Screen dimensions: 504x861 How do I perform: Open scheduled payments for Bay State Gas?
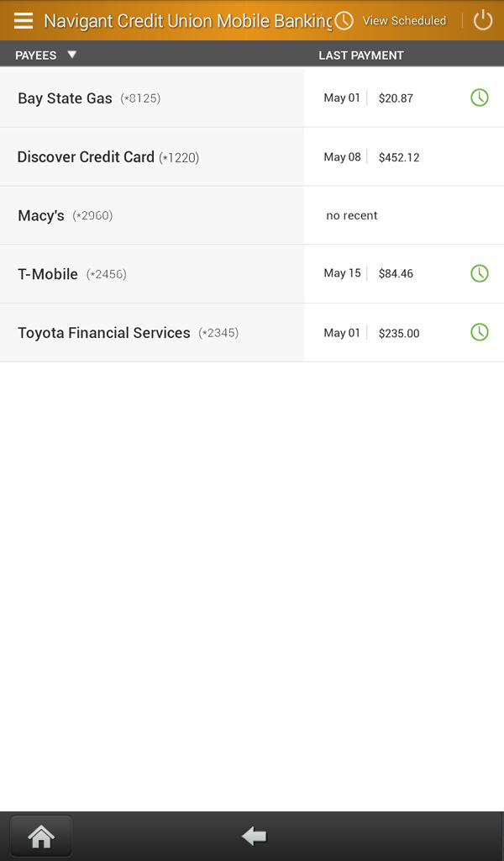(x=479, y=98)
